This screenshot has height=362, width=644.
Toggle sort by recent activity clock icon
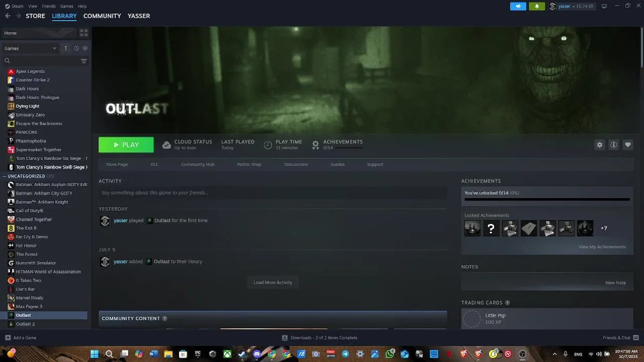(x=76, y=48)
